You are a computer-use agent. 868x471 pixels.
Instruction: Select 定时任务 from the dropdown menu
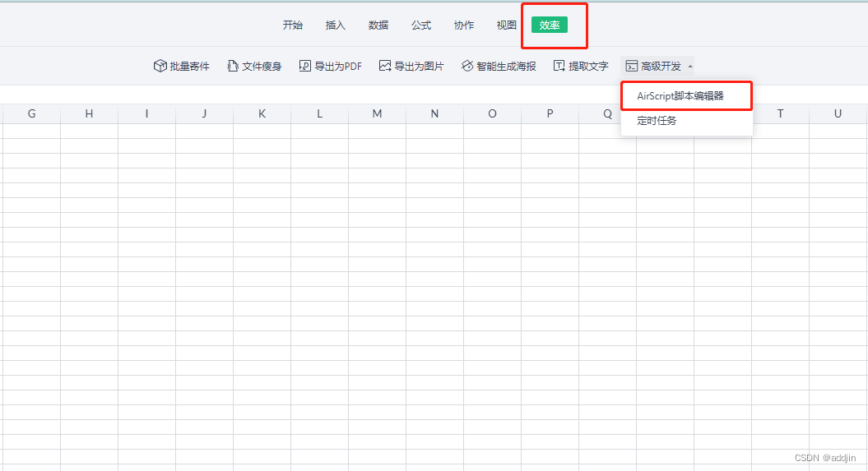657,121
